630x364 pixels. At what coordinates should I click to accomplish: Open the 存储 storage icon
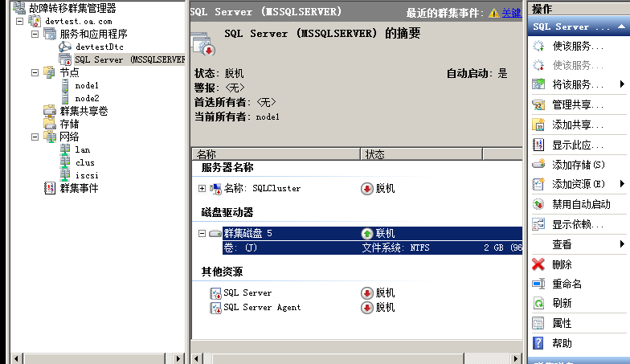point(50,124)
